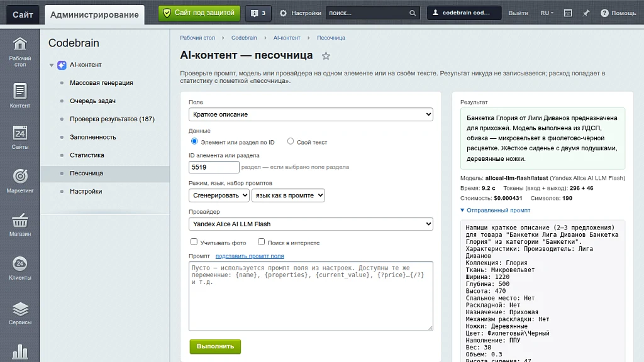Open the Клиенты sidebar section
The height and width of the screenshot is (362, 644).
pos(19,268)
